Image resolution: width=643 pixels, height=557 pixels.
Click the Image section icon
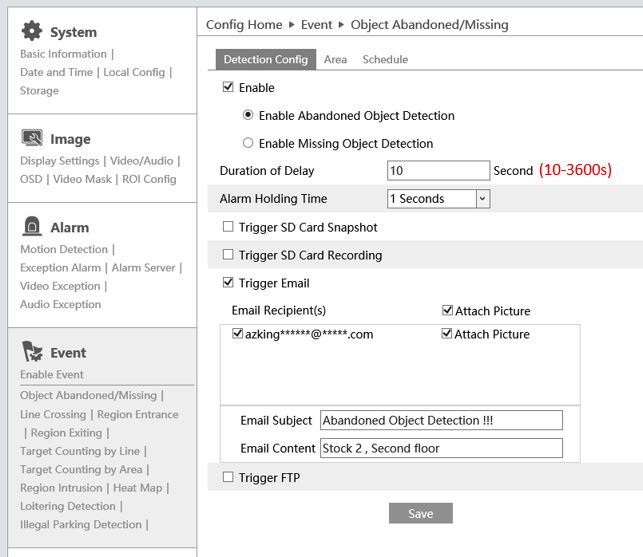(x=32, y=138)
